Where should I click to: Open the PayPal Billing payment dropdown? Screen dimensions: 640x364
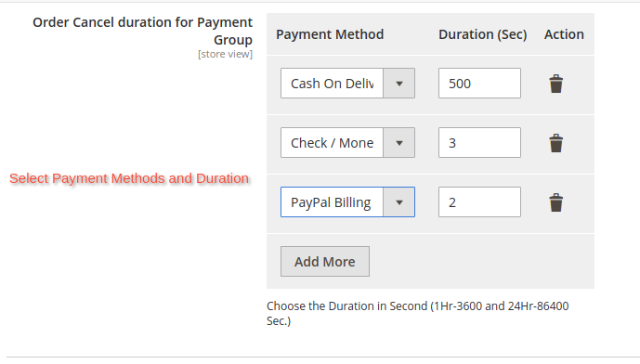tap(347, 202)
